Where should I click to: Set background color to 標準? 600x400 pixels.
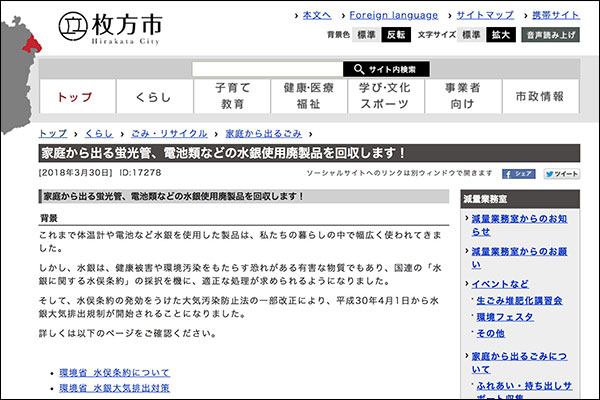(x=366, y=34)
